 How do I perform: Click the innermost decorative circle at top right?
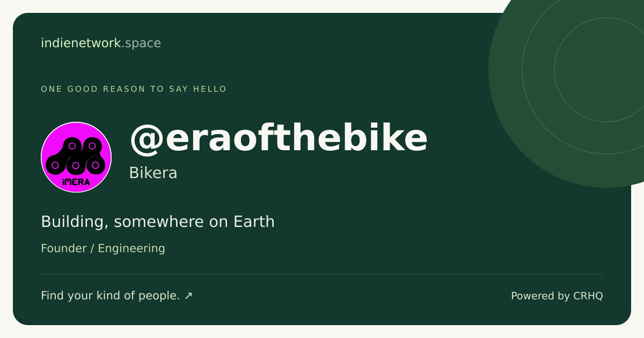click(x=606, y=70)
